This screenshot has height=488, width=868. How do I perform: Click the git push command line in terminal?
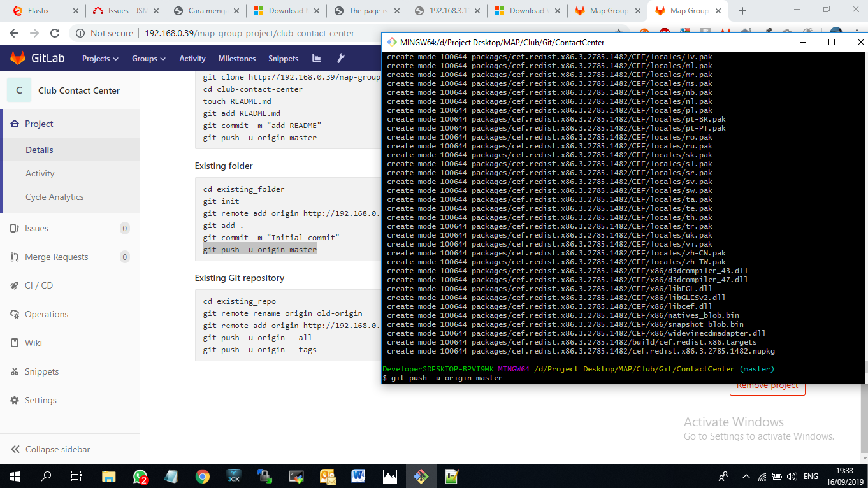click(x=447, y=378)
